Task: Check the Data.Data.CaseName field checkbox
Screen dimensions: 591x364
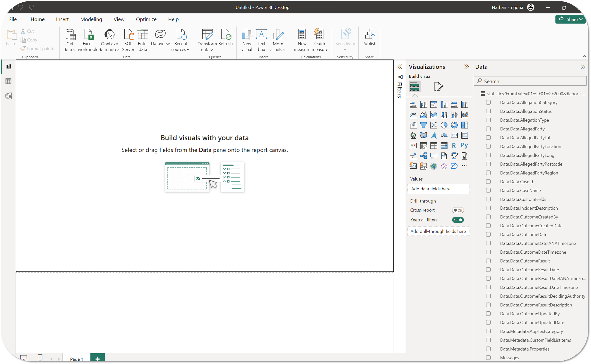Action: (x=488, y=190)
